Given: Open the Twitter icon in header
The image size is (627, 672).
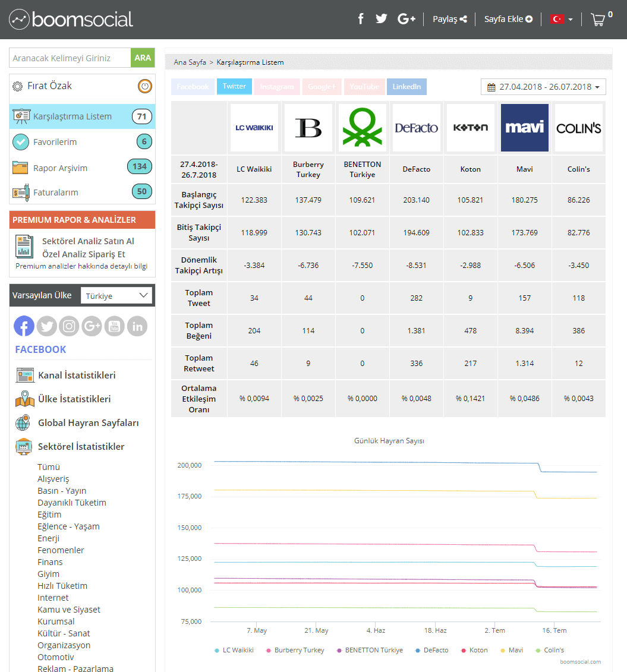Looking at the screenshot, I should point(381,19).
